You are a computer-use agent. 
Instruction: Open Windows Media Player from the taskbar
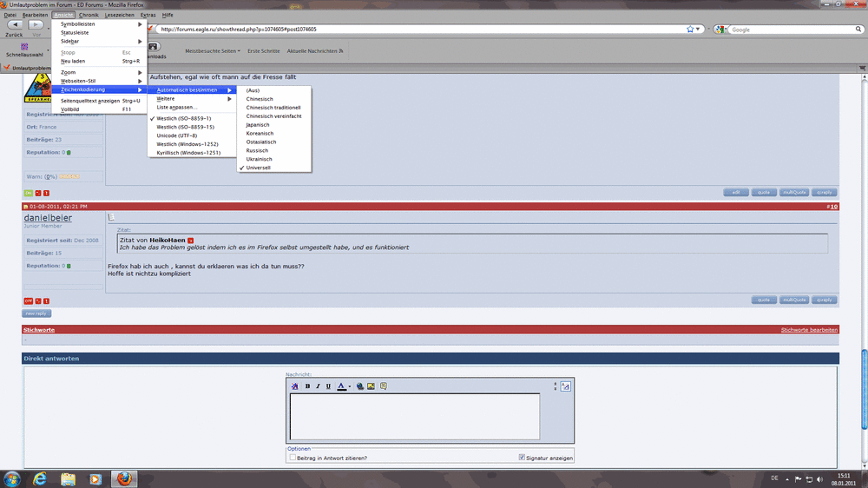click(x=95, y=479)
